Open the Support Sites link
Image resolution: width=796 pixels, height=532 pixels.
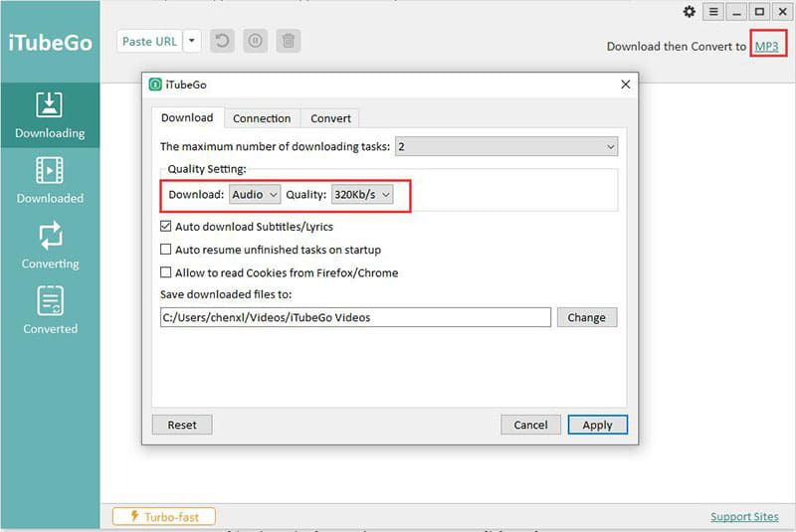pos(744,516)
